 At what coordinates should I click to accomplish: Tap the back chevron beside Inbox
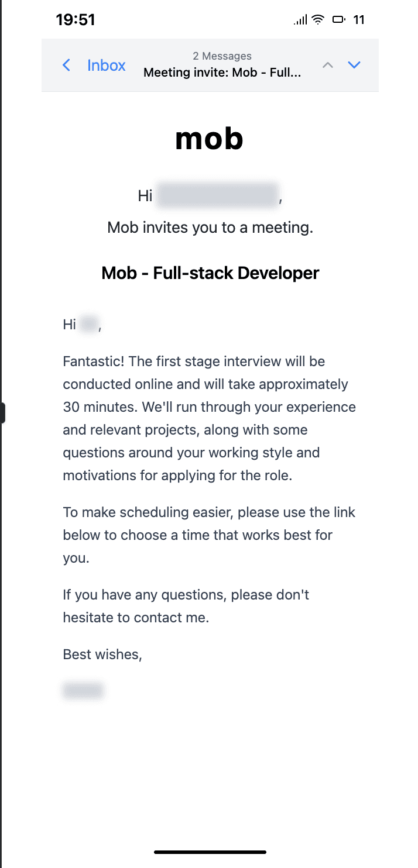(67, 65)
